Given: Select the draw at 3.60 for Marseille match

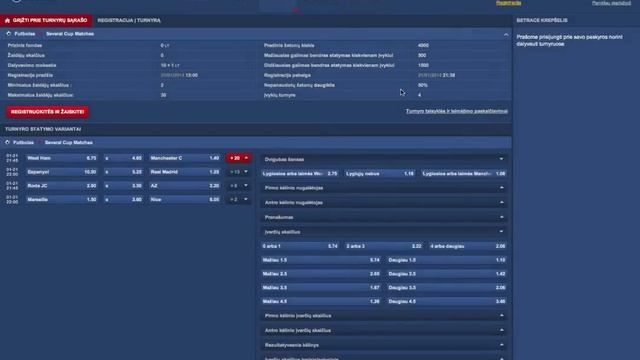Looking at the screenshot, I should click(123, 200).
